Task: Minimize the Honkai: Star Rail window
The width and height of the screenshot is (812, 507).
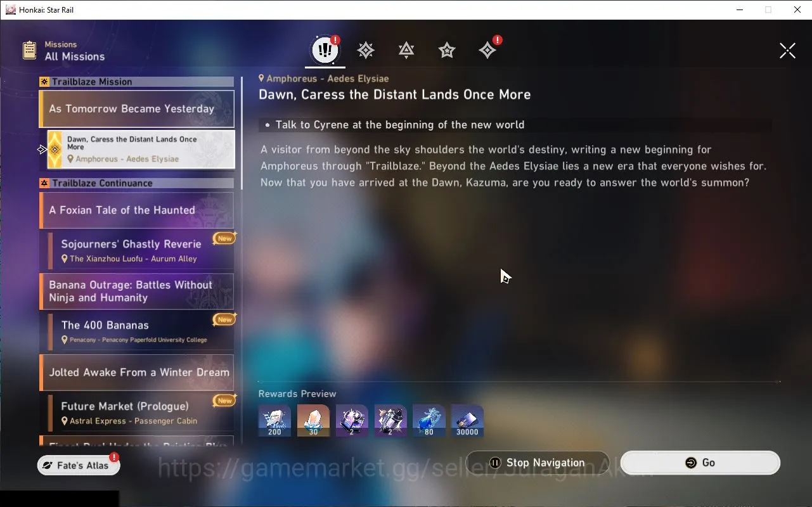Action: (739, 10)
